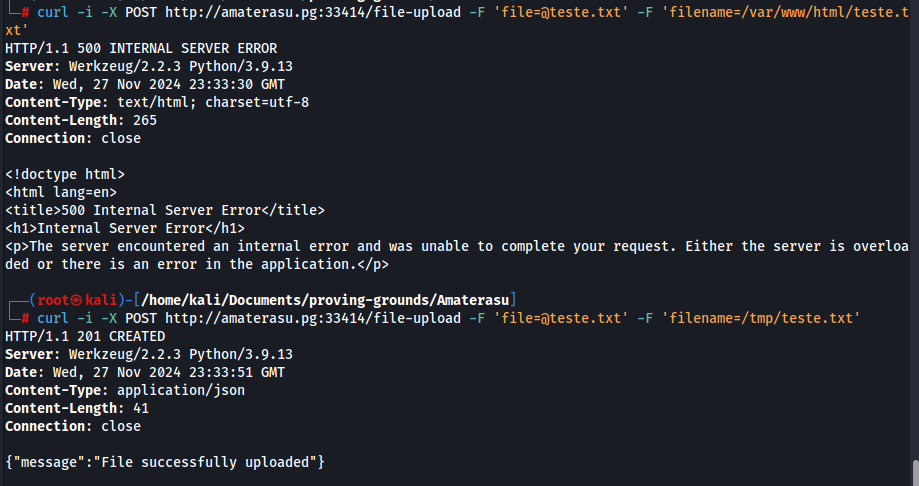Image resolution: width=919 pixels, height=486 pixels.
Task: Click the date line ending 23:33:51 GMT
Action: coord(145,372)
